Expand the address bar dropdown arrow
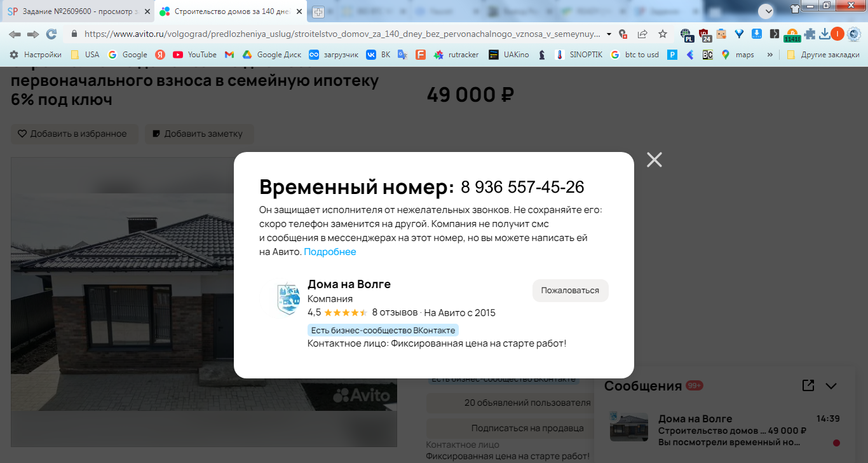868x463 pixels. point(609,34)
